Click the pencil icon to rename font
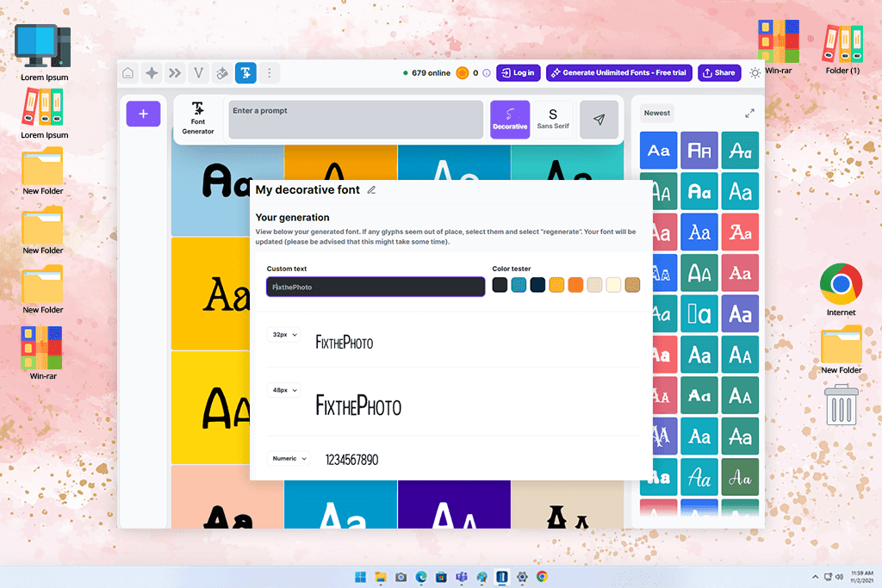Viewport: 882px width, 588px height. [371, 190]
